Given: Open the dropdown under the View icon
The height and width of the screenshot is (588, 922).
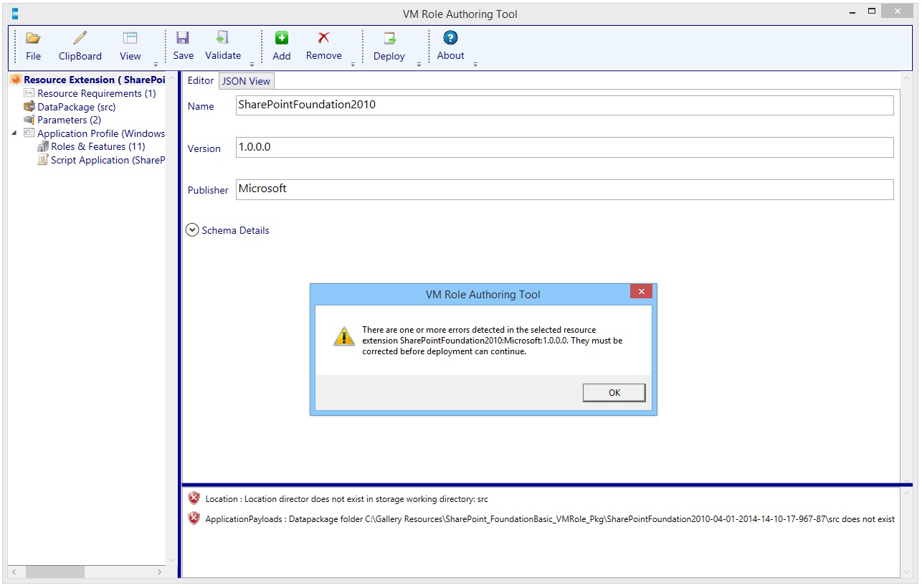Looking at the screenshot, I should (156, 63).
